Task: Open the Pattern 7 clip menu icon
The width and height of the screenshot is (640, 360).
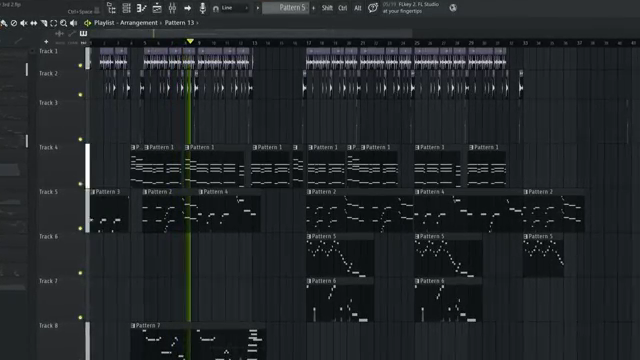Action: pyautogui.click(x=133, y=326)
